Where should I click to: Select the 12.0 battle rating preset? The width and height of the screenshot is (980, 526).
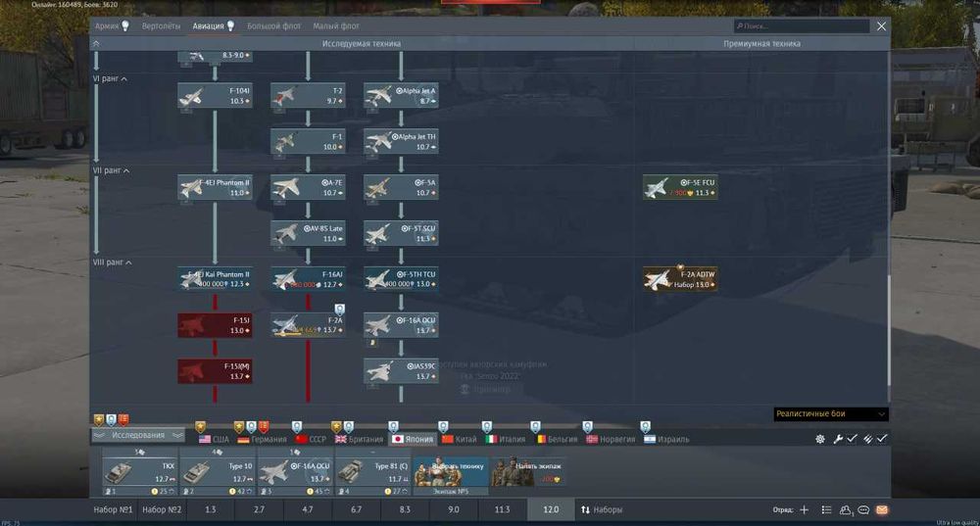click(x=551, y=509)
